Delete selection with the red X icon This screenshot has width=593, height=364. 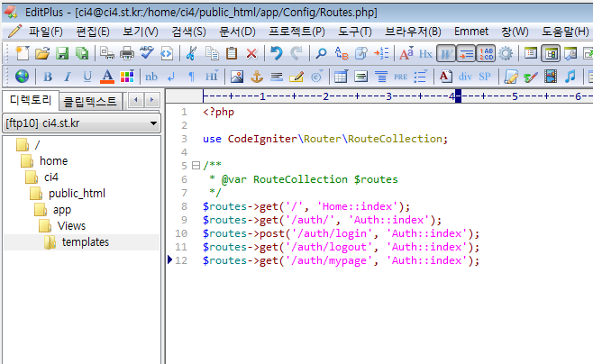pyautogui.click(x=251, y=53)
